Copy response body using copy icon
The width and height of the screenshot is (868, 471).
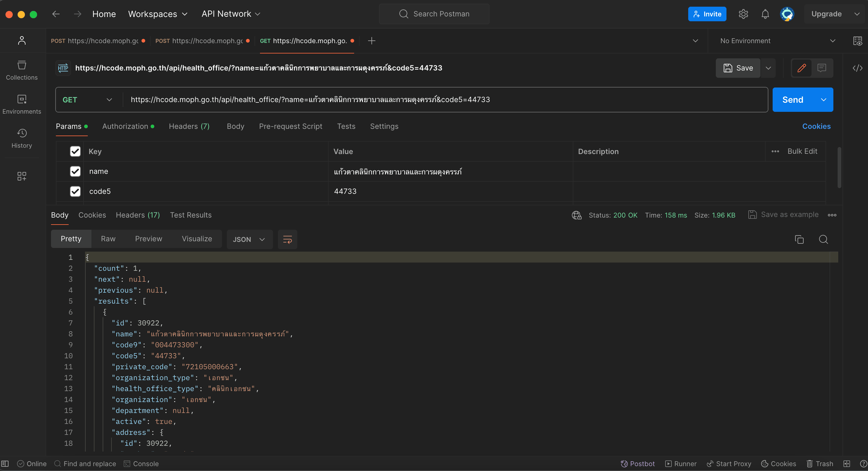click(799, 239)
